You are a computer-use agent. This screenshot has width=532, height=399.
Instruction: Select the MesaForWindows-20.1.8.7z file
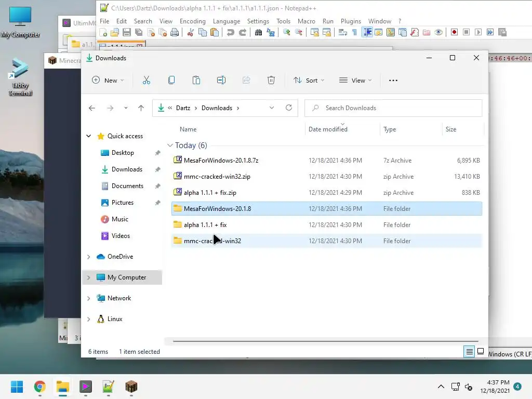click(x=327, y=160)
